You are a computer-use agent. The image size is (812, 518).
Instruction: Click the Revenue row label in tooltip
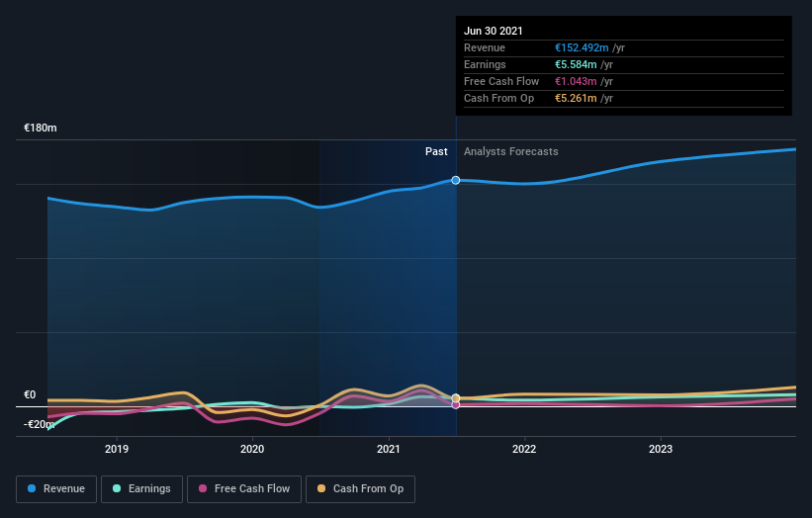point(485,47)
